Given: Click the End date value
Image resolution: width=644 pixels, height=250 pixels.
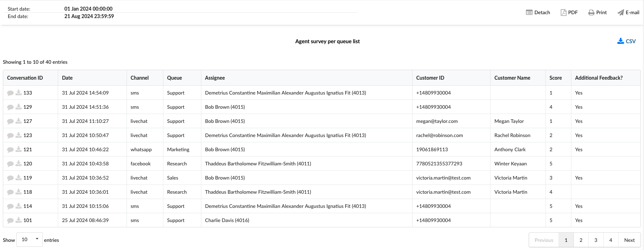Looking at the screenshot, I should (x=89, y=16).
